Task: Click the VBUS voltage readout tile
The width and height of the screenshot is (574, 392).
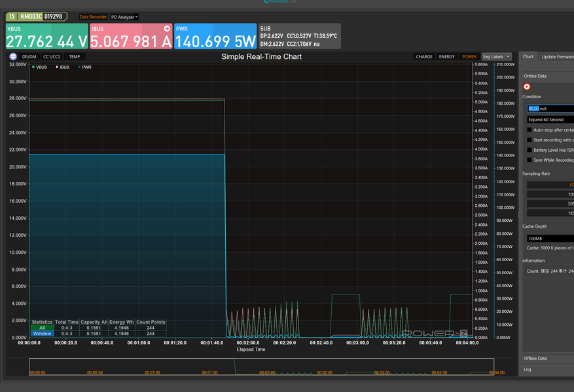Action: (47, 36)
